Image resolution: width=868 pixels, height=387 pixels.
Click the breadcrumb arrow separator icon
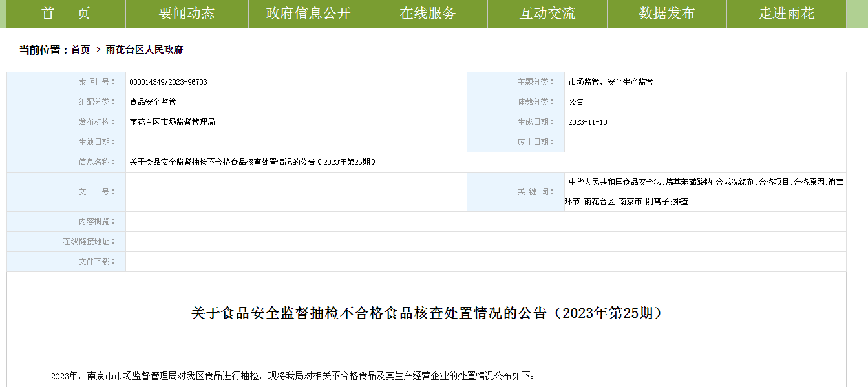click(x=98, y=50)
